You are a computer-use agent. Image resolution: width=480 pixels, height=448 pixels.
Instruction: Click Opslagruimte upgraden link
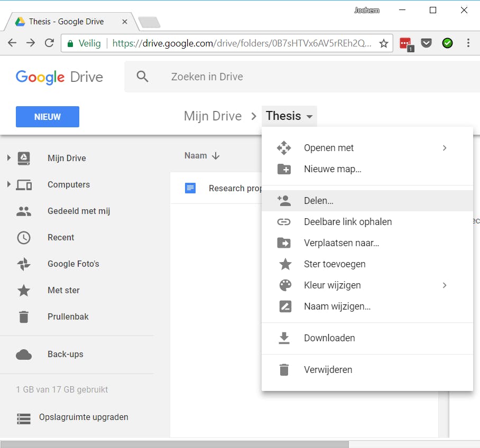84,417
